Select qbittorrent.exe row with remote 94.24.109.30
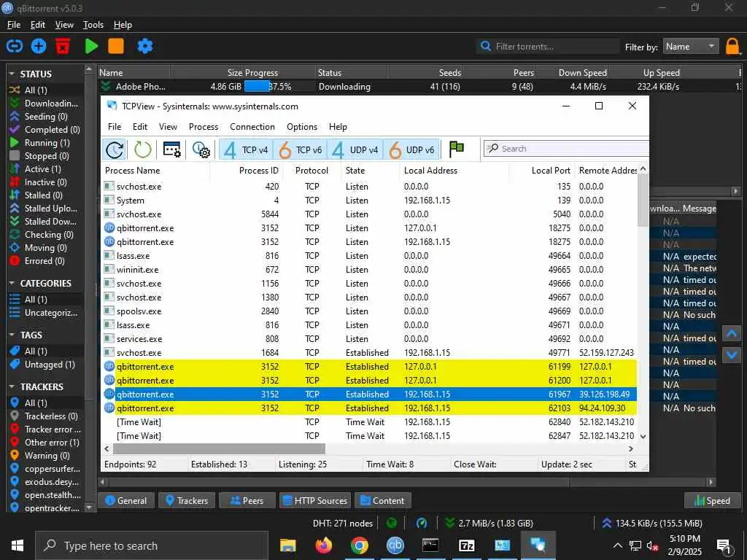The height and width of the screenshot is (560, 747). [368, 408]
